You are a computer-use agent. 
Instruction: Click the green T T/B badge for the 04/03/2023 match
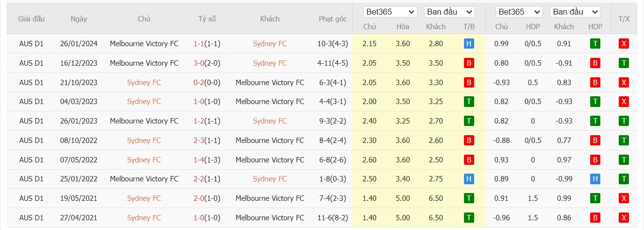click(469, 102)
